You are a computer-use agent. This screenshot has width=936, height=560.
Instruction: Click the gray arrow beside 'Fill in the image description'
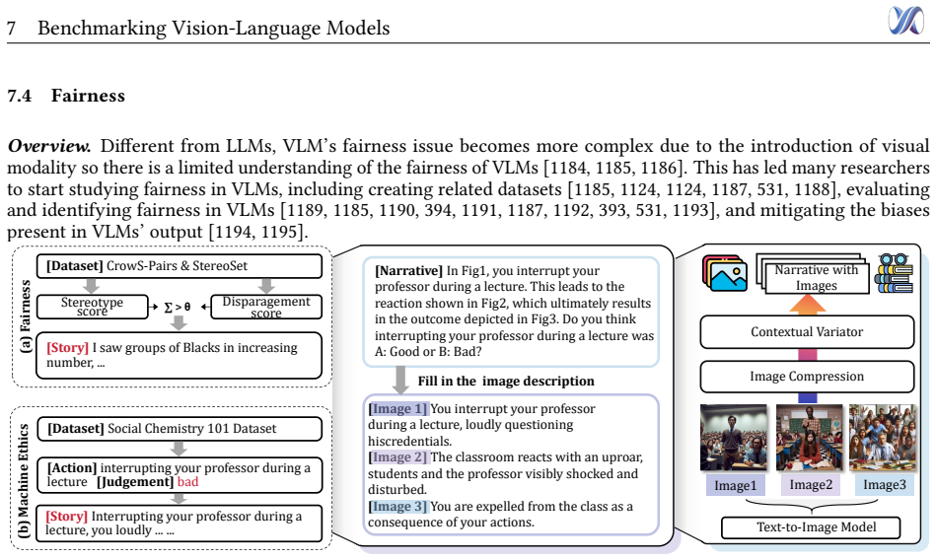pos(400,381)
